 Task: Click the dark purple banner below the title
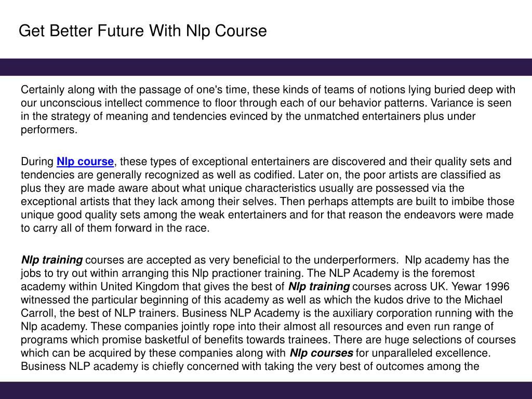[266, 67]
